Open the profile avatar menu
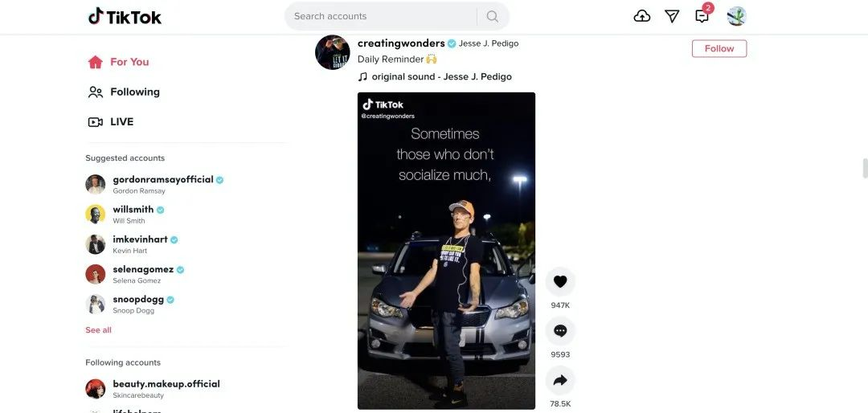 click(736, 16)
